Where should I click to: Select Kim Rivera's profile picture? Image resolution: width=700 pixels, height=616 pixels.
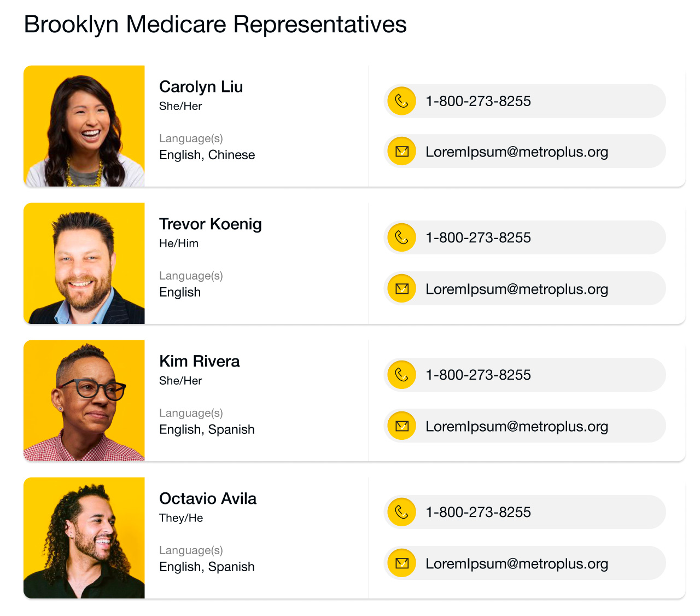pos(84,400)
